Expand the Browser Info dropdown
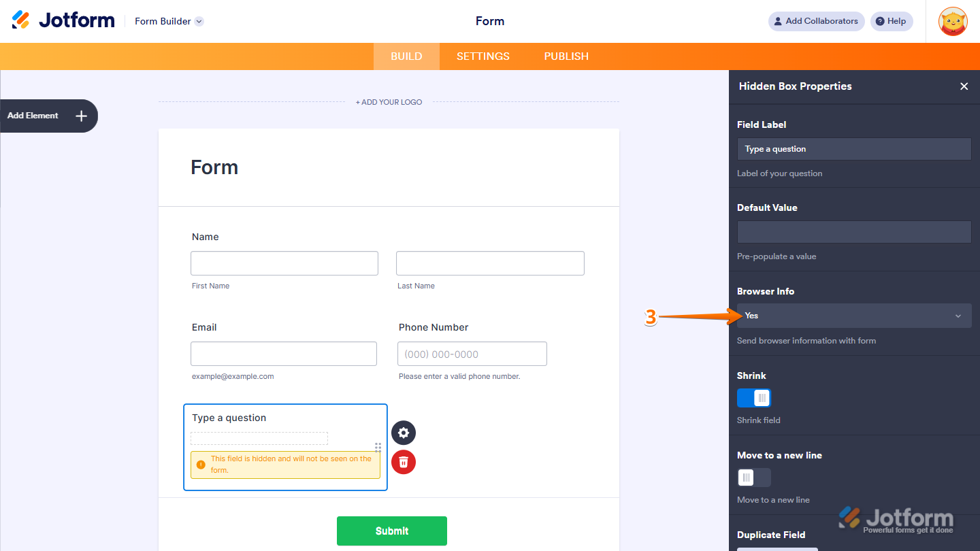 (854, 316)
